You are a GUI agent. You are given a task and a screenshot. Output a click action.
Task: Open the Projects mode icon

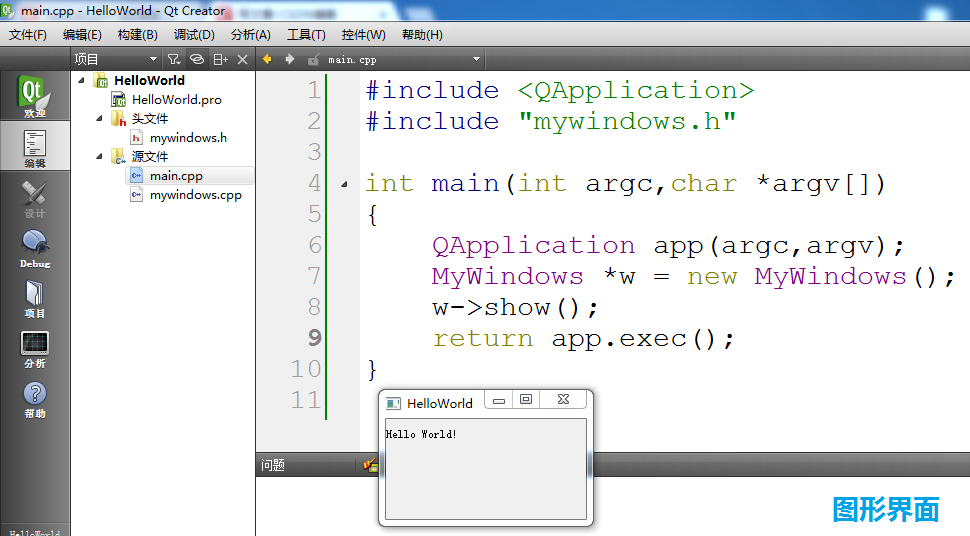(35, 299)
